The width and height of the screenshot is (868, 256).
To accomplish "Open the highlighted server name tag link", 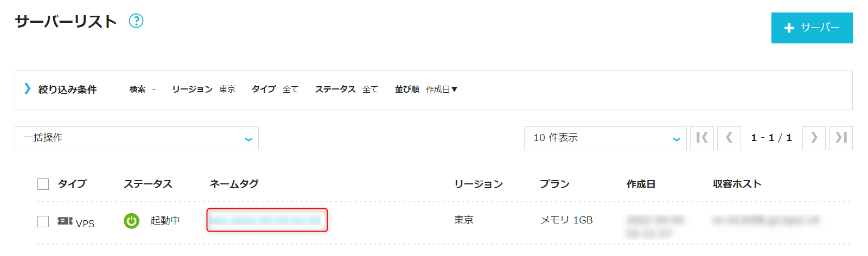I will 266,220.
